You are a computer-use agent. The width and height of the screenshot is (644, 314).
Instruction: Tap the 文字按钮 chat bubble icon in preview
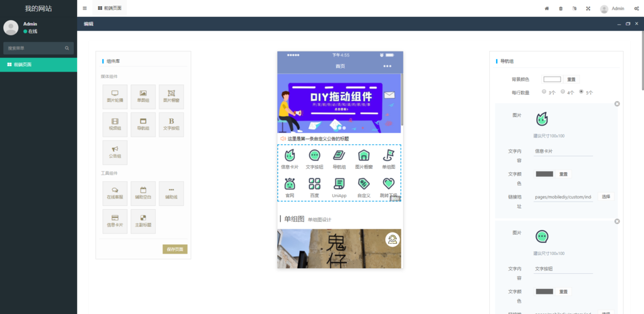pyautogui.click(x=315, y=155)
